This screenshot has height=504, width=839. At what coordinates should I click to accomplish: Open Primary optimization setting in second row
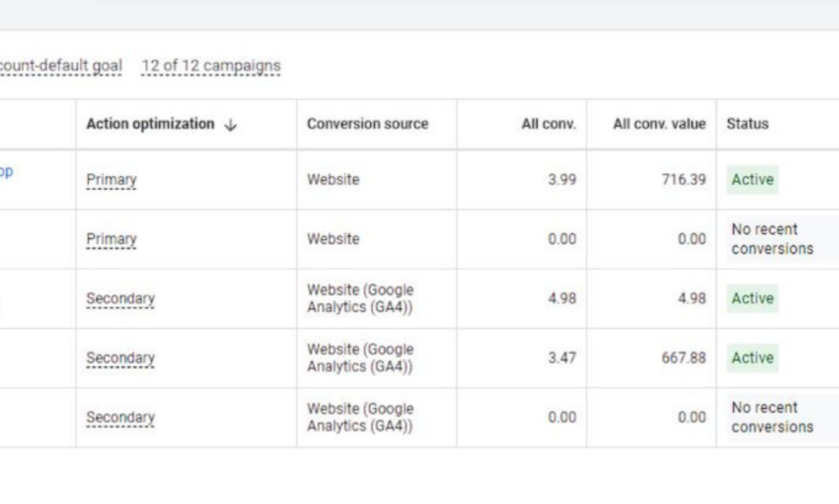click(110, 239)
